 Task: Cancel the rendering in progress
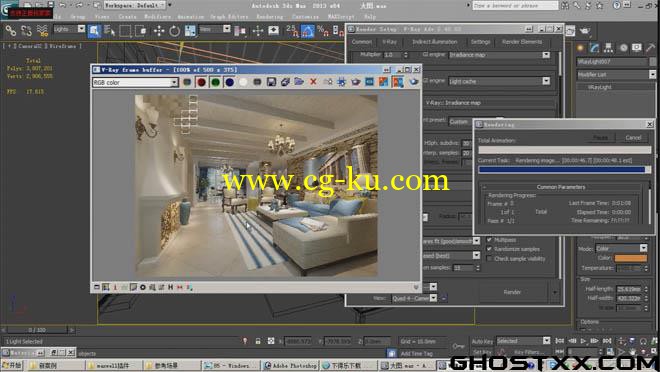(x=633, y=138)
